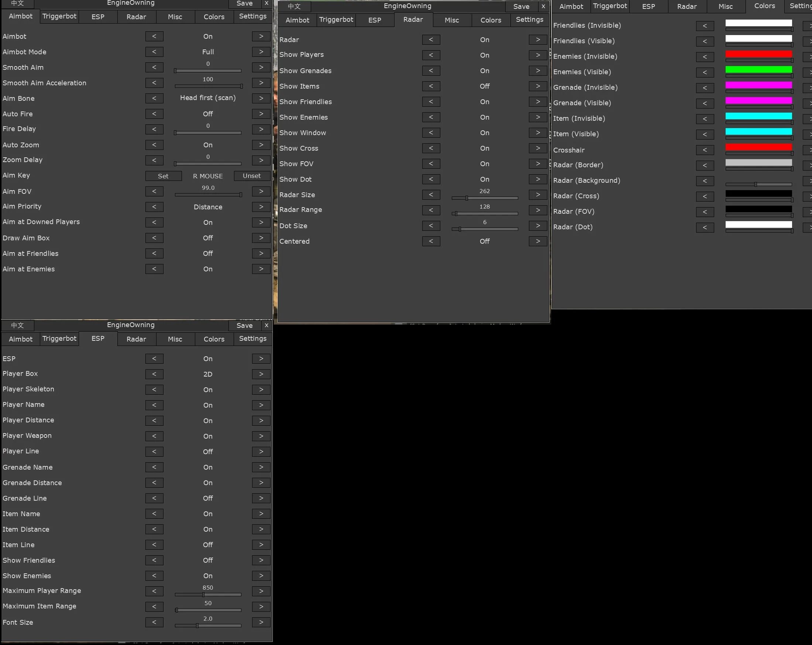Click Unset button for Aim Key
This screenshot has width=812, height=645.
click(252, 176)
